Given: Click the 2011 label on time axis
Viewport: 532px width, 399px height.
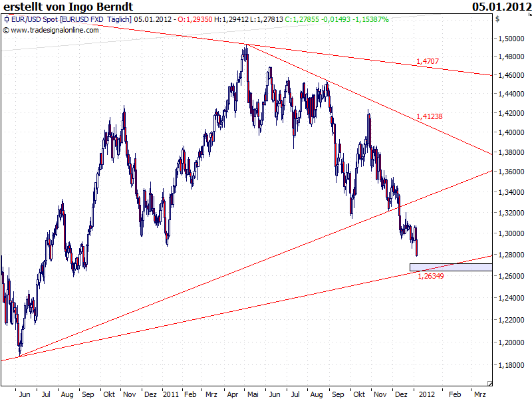Looking at the screenshot, I should 171,394.
